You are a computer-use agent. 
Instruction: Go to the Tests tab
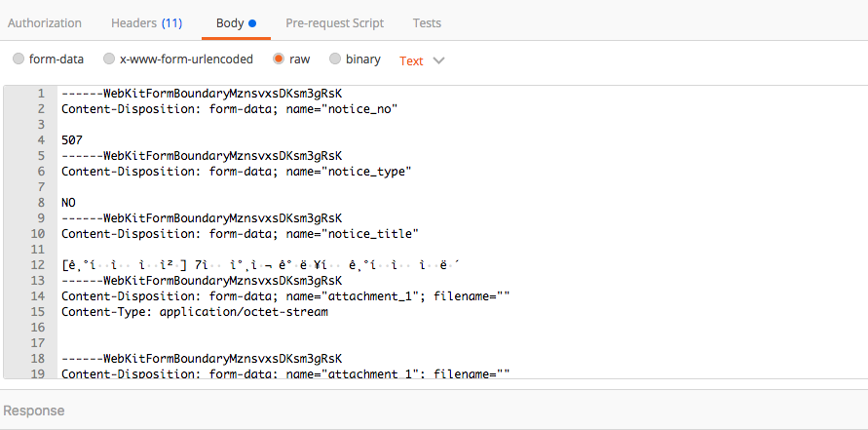tap(427, 22)
